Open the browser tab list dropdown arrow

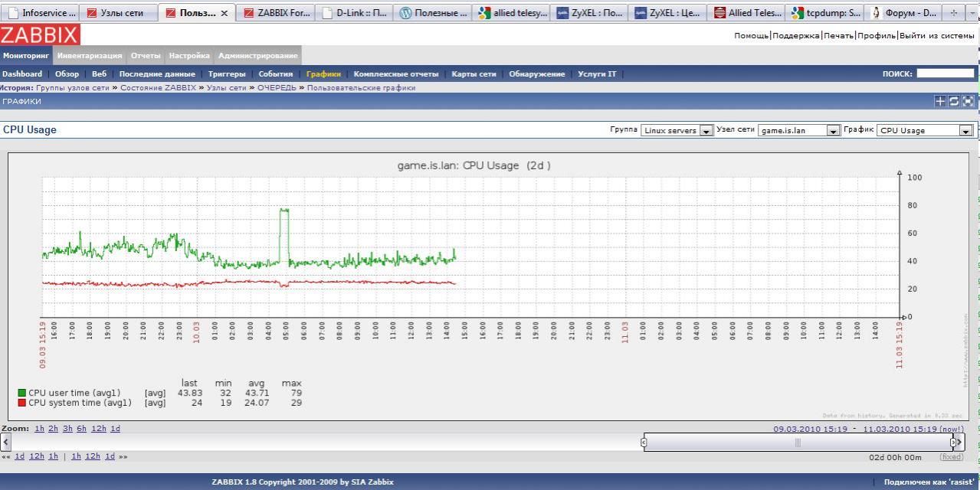[x=972, y=13]
